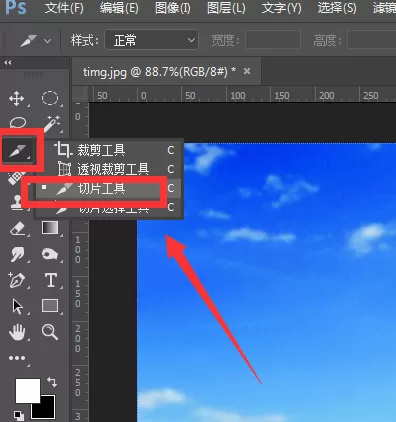Swap foreground and background colors
Screen dimensions: 396x422
52,382
